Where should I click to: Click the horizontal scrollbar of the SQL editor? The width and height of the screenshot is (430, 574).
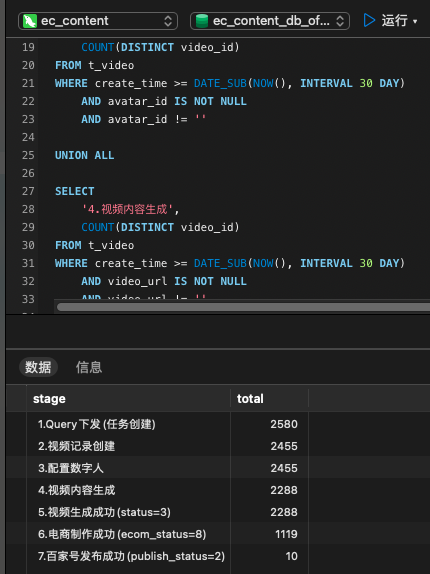[243, 307]
